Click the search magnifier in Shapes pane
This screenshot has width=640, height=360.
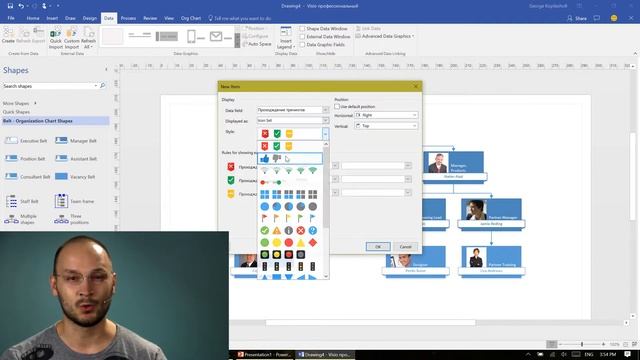[102, 86]
